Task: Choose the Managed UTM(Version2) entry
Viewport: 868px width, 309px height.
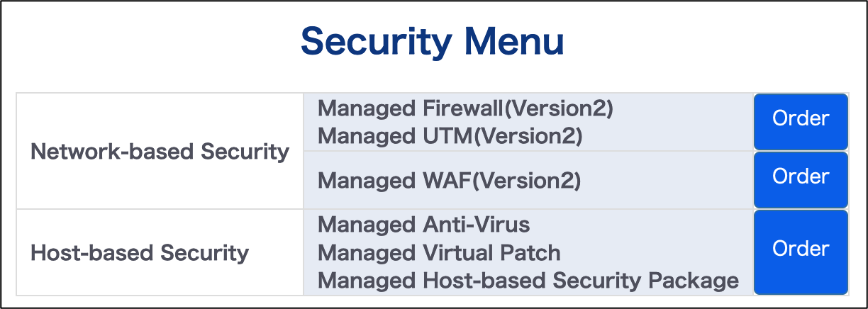Action: (x=450, y=135)
